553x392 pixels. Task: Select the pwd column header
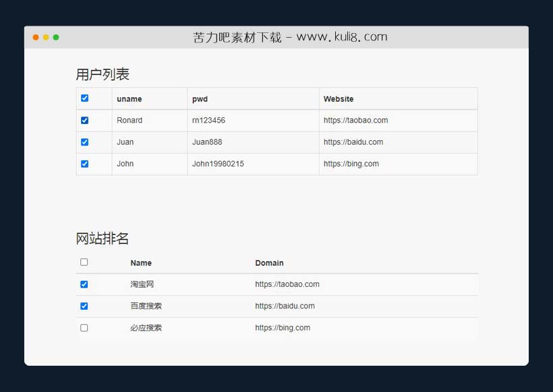point(200,98)
